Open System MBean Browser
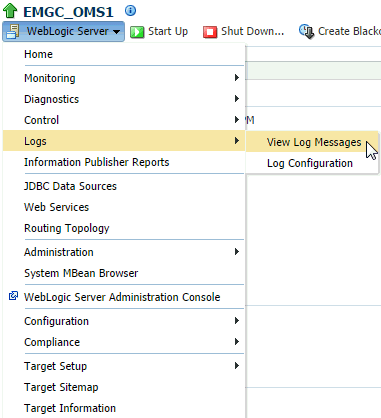Screen dimensions: 381x418 tap(81, 273)
